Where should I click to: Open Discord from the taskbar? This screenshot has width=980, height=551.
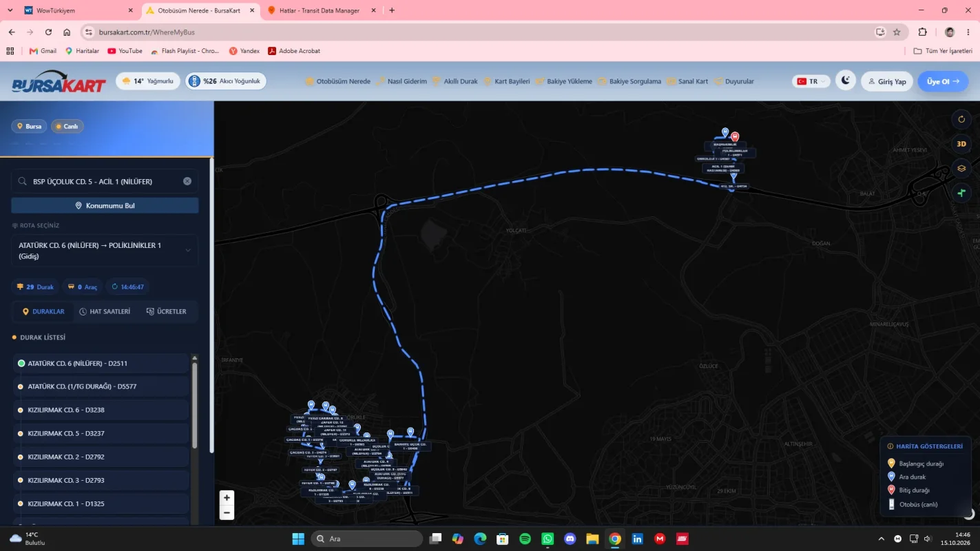click(x=570, y=539)
